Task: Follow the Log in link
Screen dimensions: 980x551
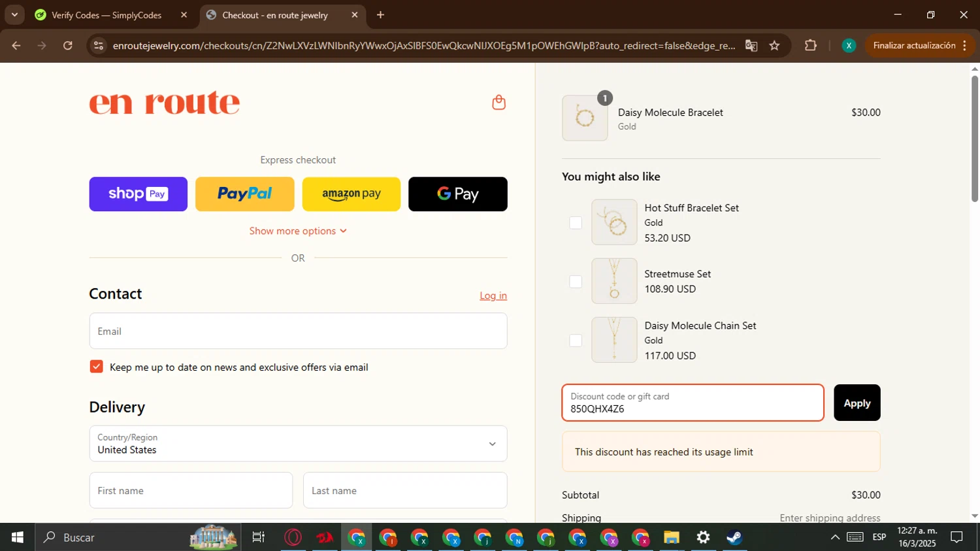Action: point(493,295)
